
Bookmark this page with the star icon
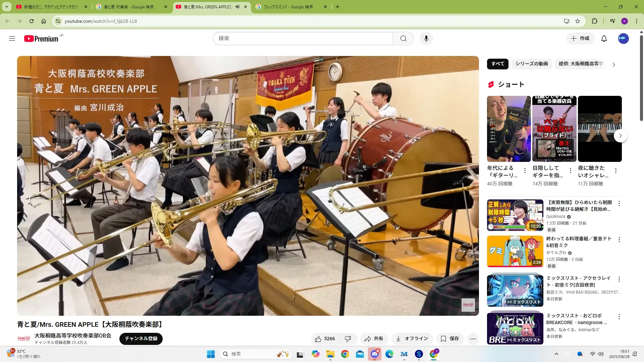pyautogui.click(x=578, y=21)
